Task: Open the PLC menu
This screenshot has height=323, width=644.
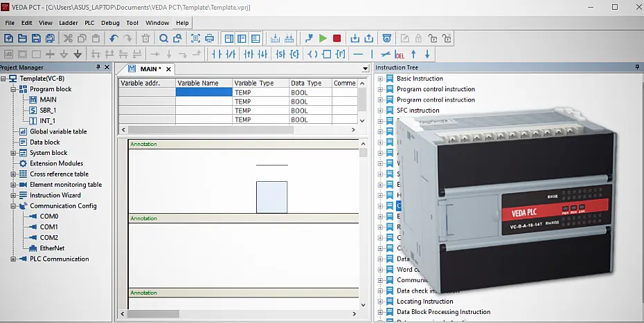Action: [89, 23]
